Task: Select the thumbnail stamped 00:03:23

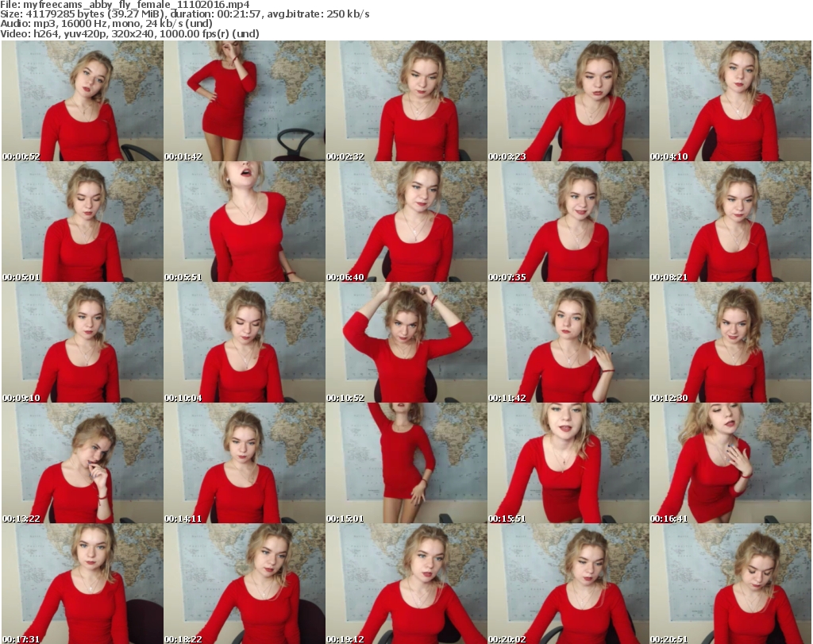Action: pos(568,101)
